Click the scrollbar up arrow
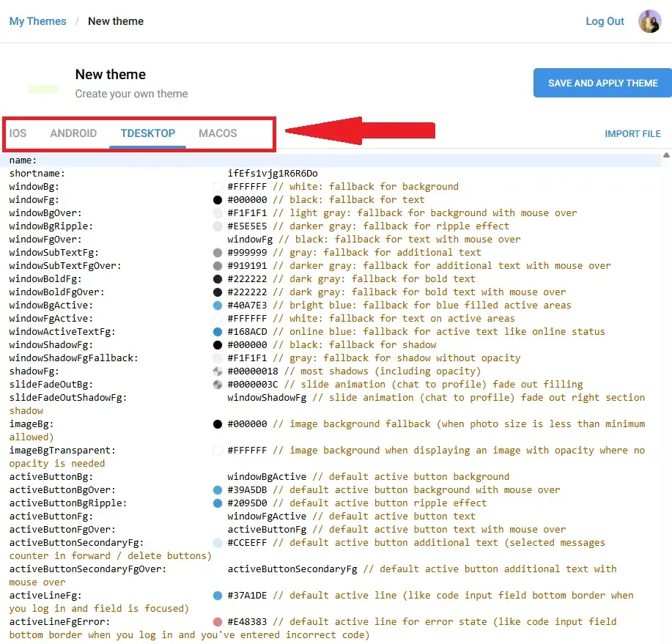 (x=666, y=155)
